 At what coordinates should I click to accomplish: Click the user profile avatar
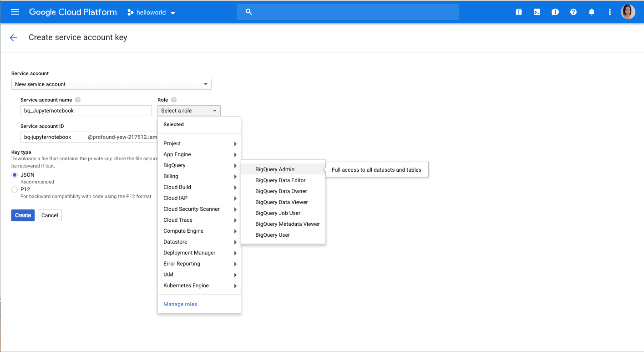[x=628, y=12]
